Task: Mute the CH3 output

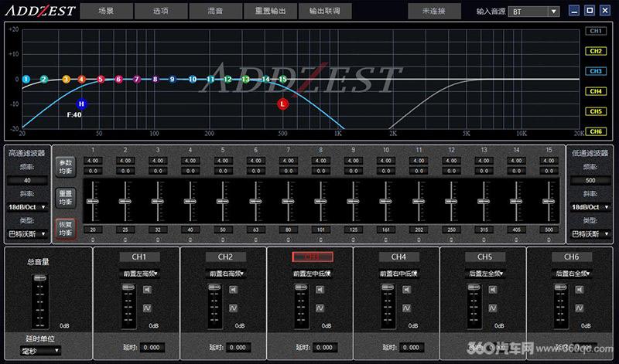Action: [320, 290]
